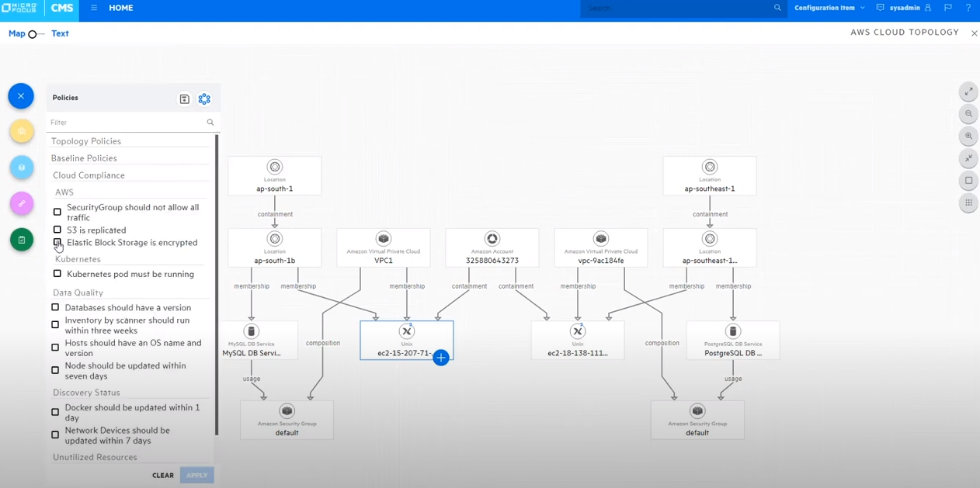Image resolution: width=980 pixels, height=488 pixels.
Task: Expand the Discovery Status section
Action: click(x=87, y=393)
